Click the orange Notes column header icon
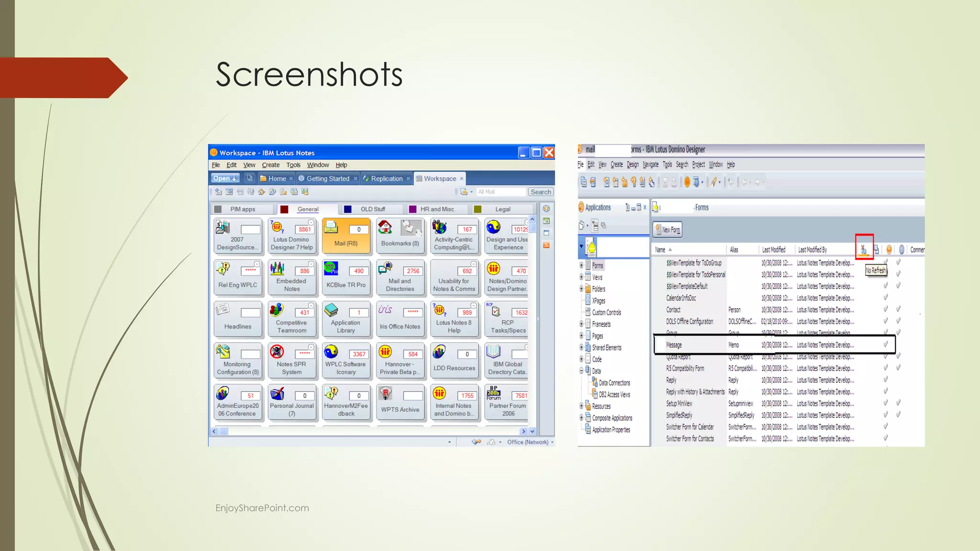 (x=889, y=249)
